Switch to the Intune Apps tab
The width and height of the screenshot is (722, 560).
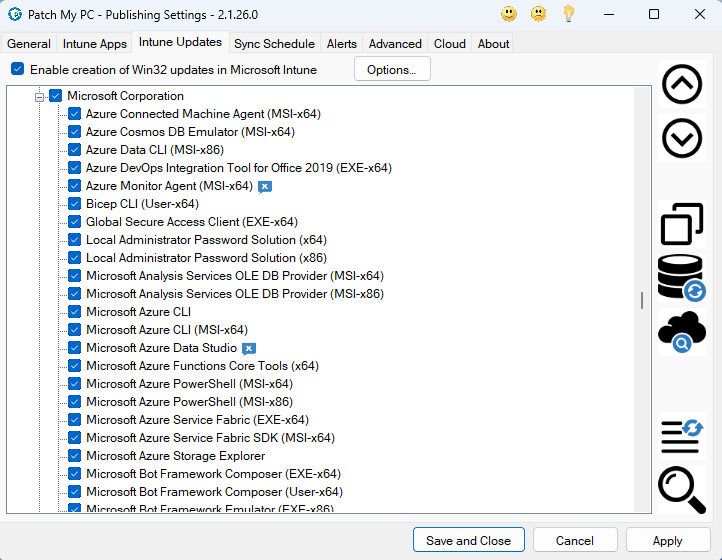click(94, 44)
